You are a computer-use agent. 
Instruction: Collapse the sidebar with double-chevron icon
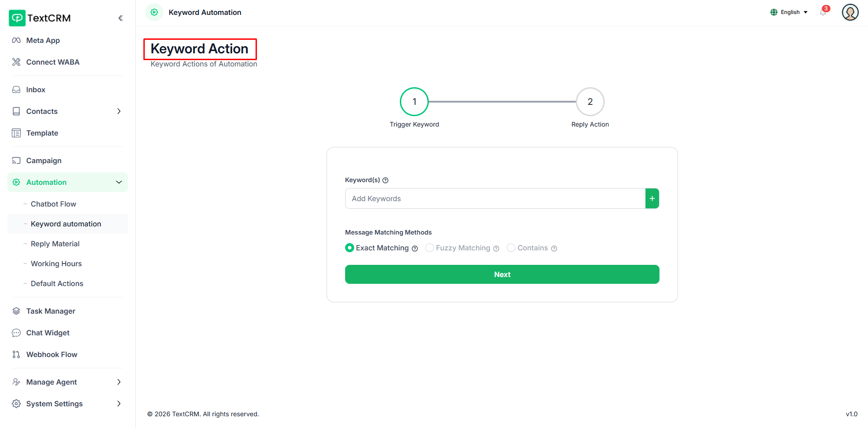click(x=120, y=18)
